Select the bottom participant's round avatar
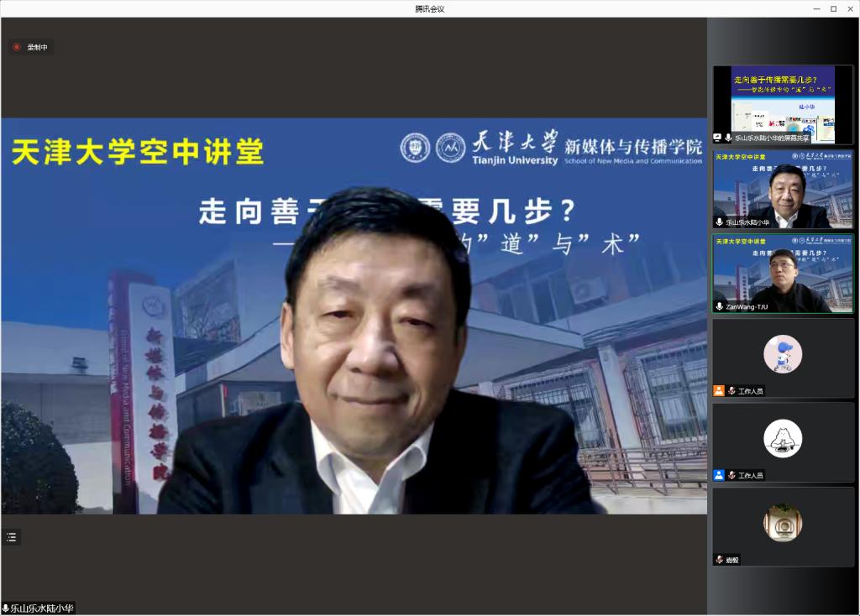This screenshot has height=616, width=860. (x=783, y=523)
